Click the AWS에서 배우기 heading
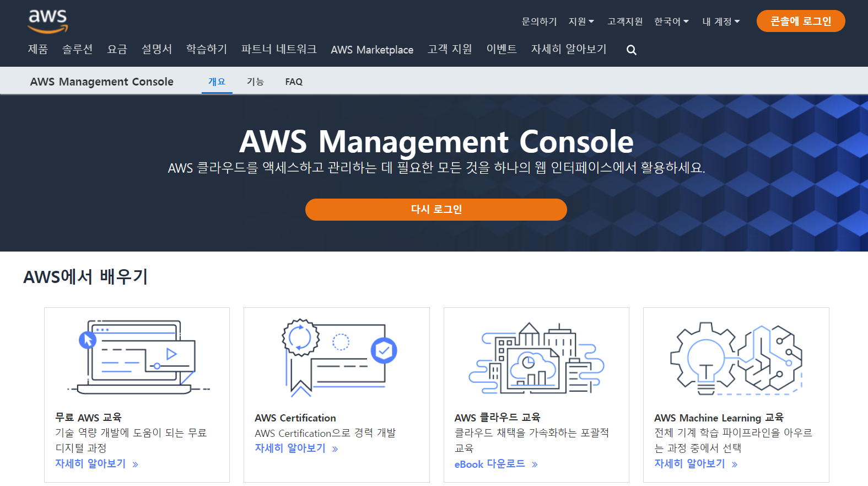Viewport: 868px width, 486px height. [85, 276]
